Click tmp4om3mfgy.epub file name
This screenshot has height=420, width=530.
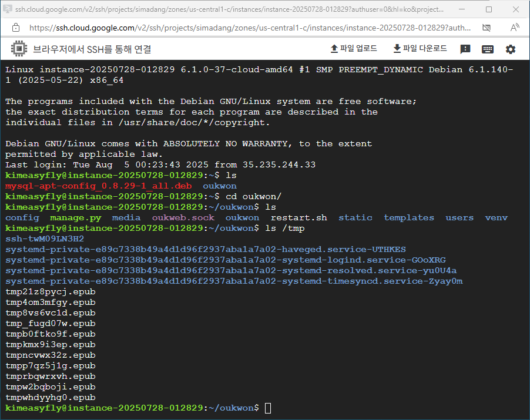[x=51, y=303]
